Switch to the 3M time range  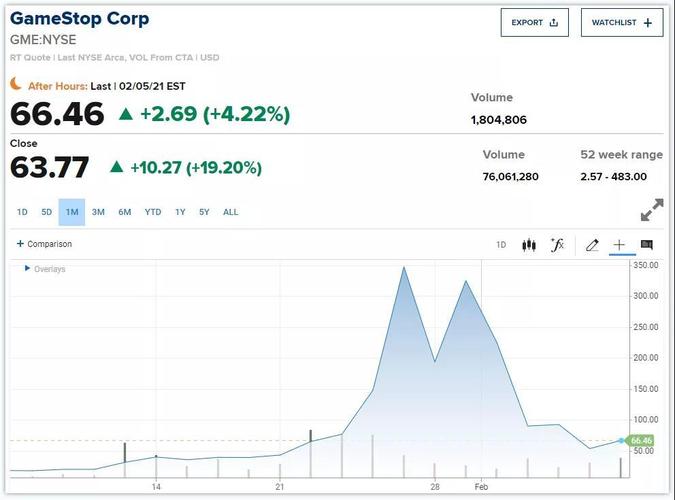[98, 212]
